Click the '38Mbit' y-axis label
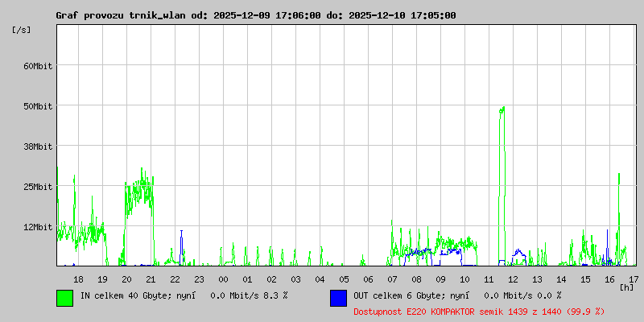 click(x=38, y=147)
